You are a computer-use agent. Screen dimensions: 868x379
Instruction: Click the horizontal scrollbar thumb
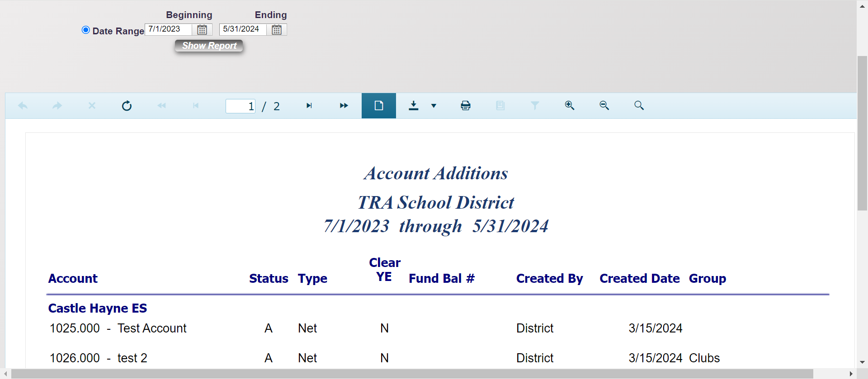(x=412, y=374)
